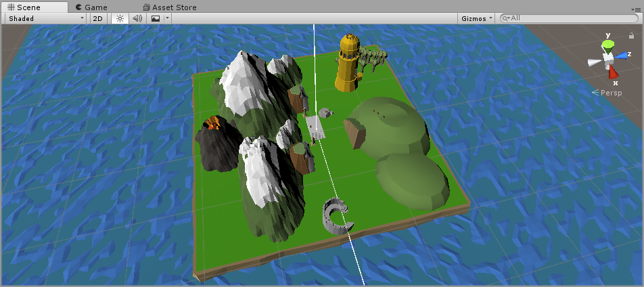This screenshot has height=287, width=644.
Task: Click the white left-pointing axis cone
Action: tap(595, 62)
